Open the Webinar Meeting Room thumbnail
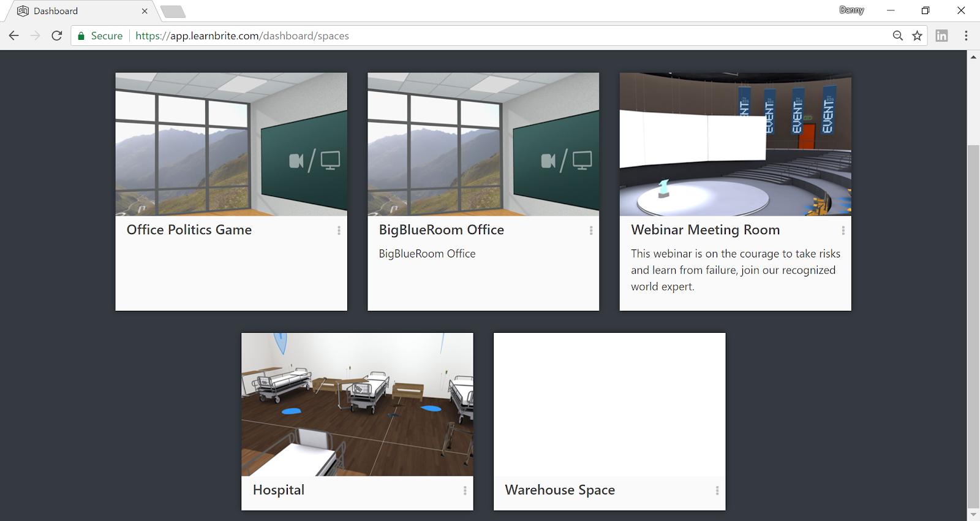Image resolution: width=980 pixels, height=521 pixels. [736, 145]
